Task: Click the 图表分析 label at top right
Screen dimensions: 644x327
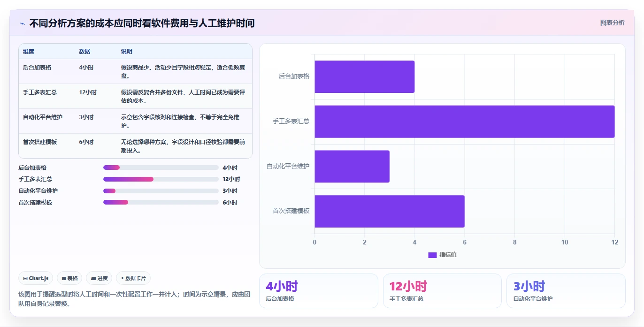Action: tap(612, 23)
